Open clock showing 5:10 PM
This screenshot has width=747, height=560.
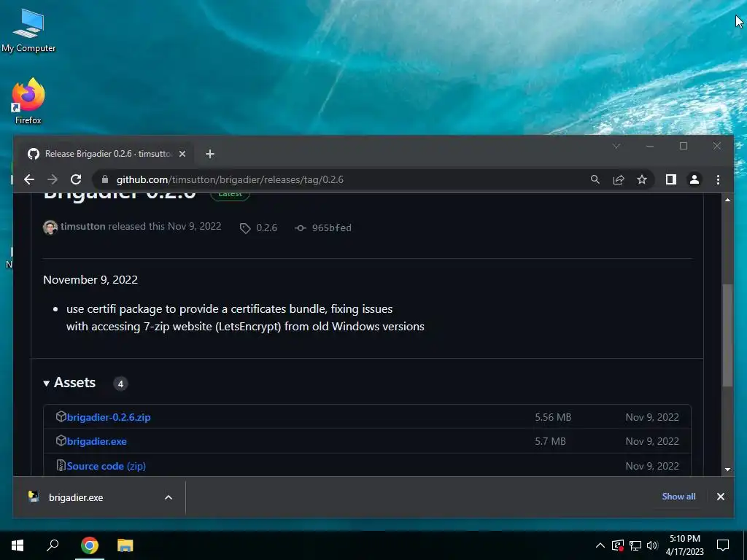click(684, 545)
